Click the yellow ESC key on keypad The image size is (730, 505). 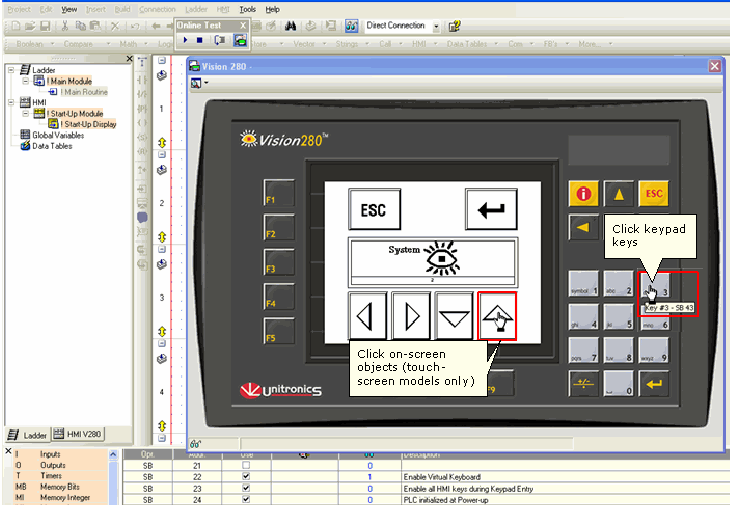click(x=654, y=193)
